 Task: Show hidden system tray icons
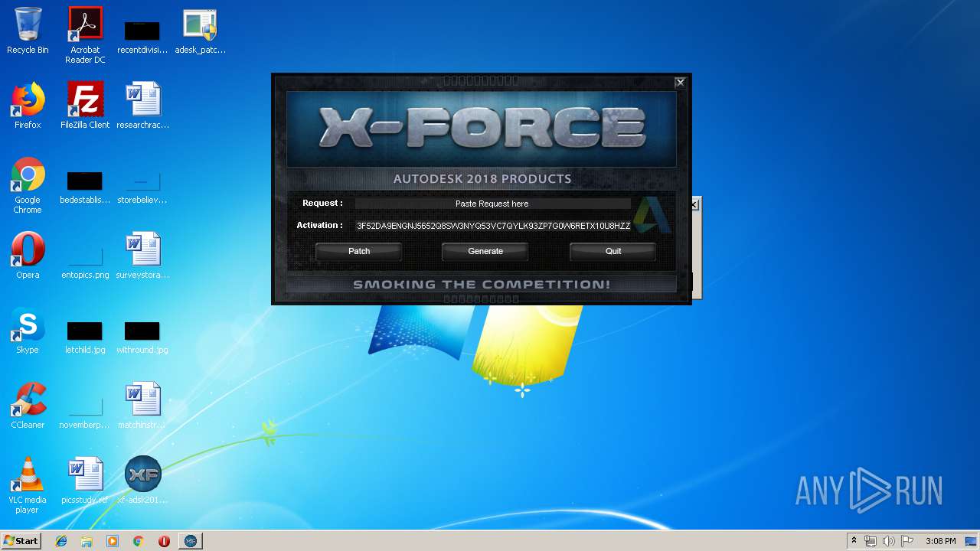854,541
